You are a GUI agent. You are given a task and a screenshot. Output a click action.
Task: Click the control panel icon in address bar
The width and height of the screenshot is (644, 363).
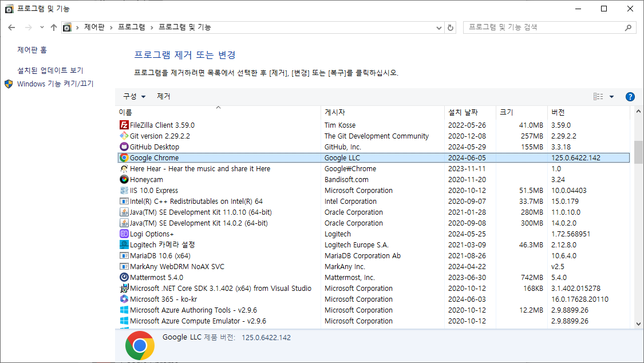[67, 27]
